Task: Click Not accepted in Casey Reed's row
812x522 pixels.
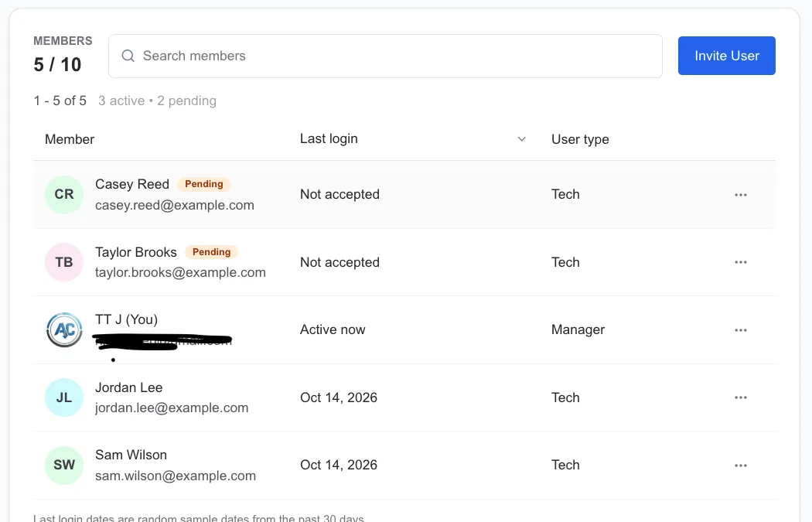Action: click(339, 194)
